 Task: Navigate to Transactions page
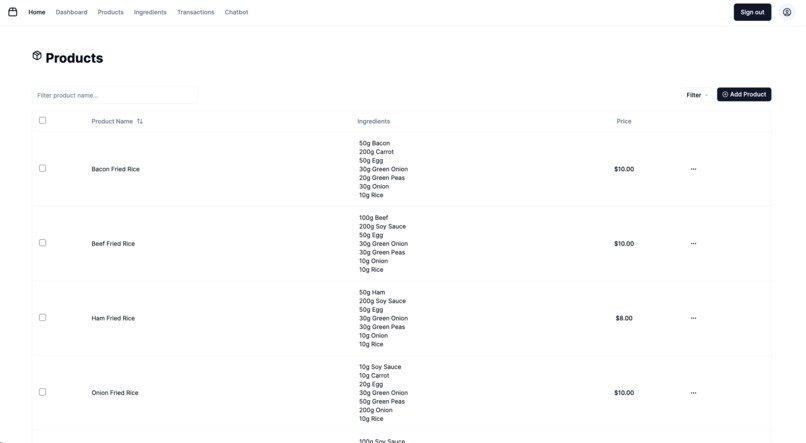coord(196,12)
